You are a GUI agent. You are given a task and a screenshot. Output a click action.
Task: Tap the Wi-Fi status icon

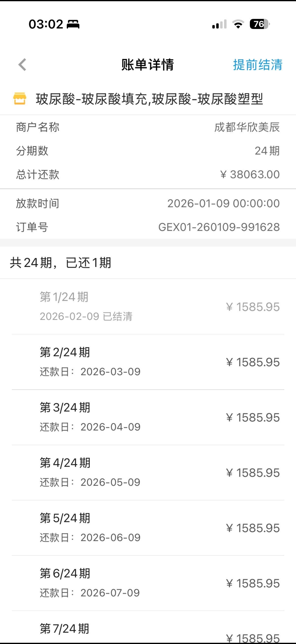coord(238,24)
